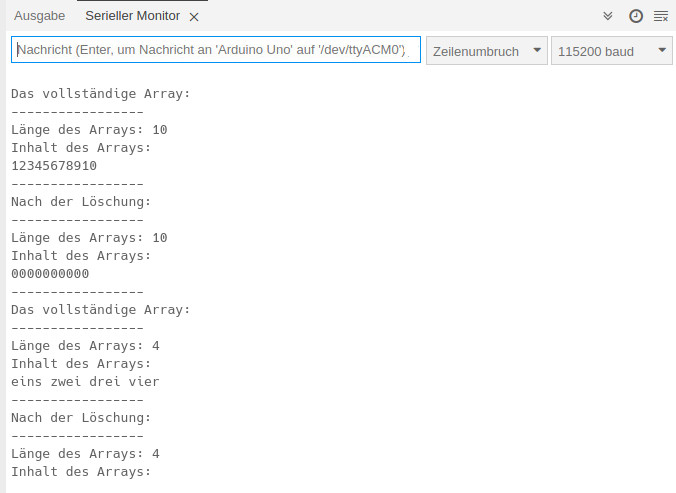Clear the serial monitor output

(660, 16)
